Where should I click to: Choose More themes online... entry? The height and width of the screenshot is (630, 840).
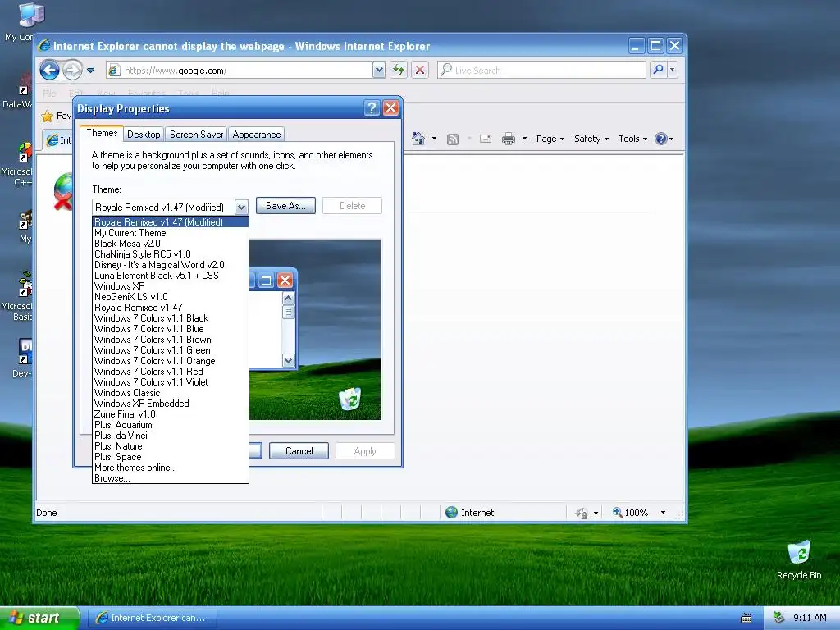(x=171, y=468)
